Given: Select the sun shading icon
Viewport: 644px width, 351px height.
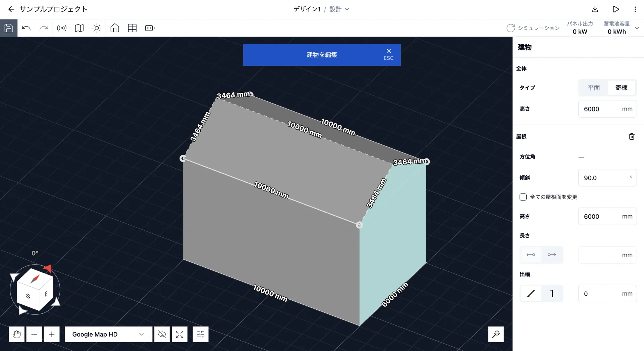Looking at the screenshot, I should (x=97, y=28).
